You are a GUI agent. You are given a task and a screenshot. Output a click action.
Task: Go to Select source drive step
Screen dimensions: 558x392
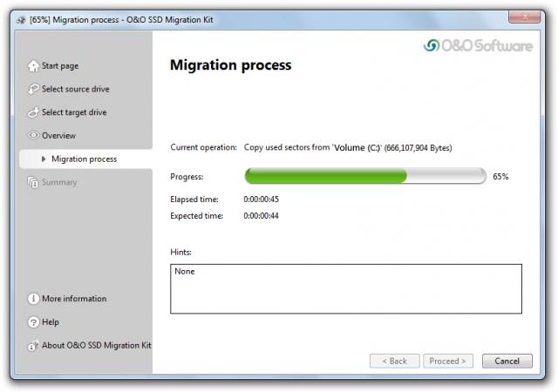(x=76, y=89)
